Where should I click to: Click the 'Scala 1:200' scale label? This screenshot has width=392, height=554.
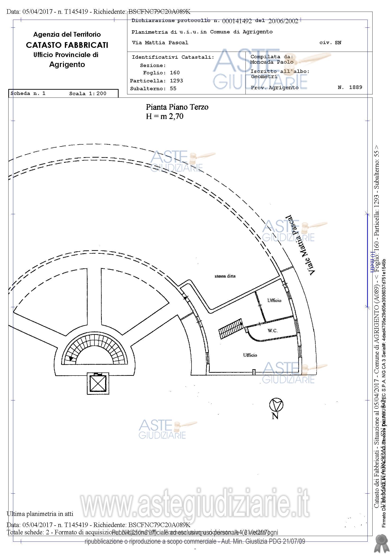coord(88,94)
